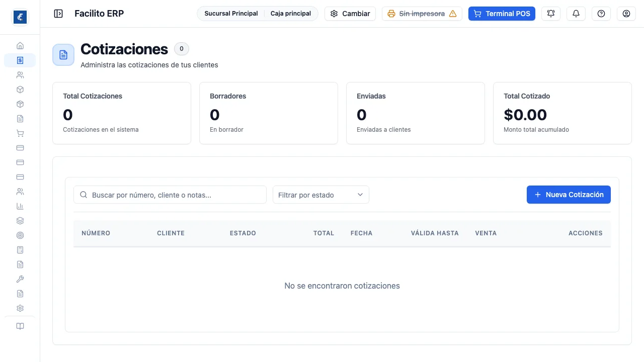Viewport: 644px width, 362px height.
Task: Open the plain bell notifications icon
Action: [576, 14]
